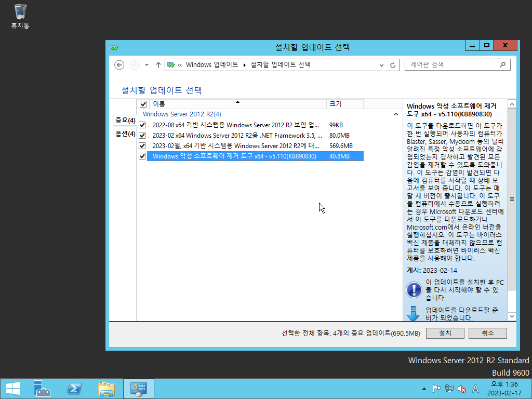Viewport: 532px width, 399px height.
Task: Click the search magnifier icon
Action: pos(503,64)
